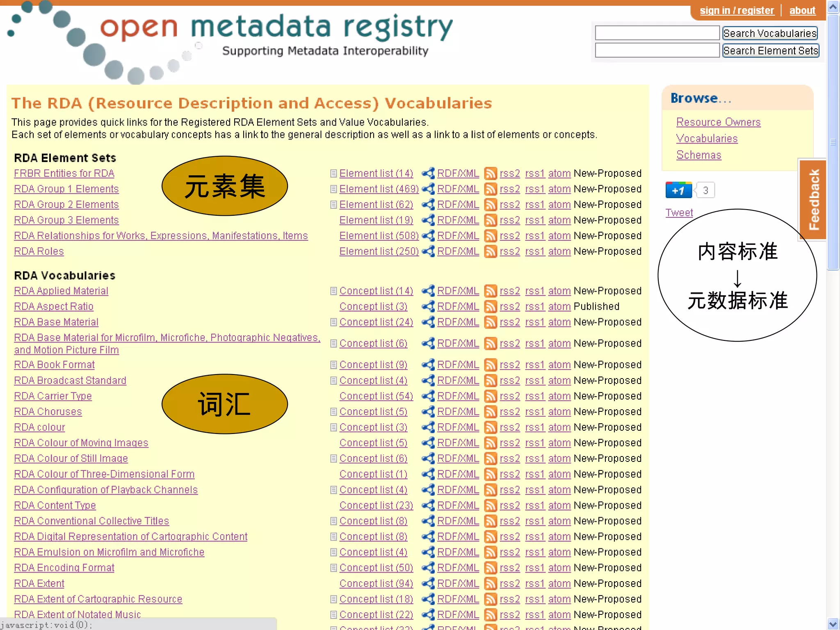Click RSS feed icon for RDA Extent row
Viewport: 840px width, 630px height.
(x=490, y=584)
